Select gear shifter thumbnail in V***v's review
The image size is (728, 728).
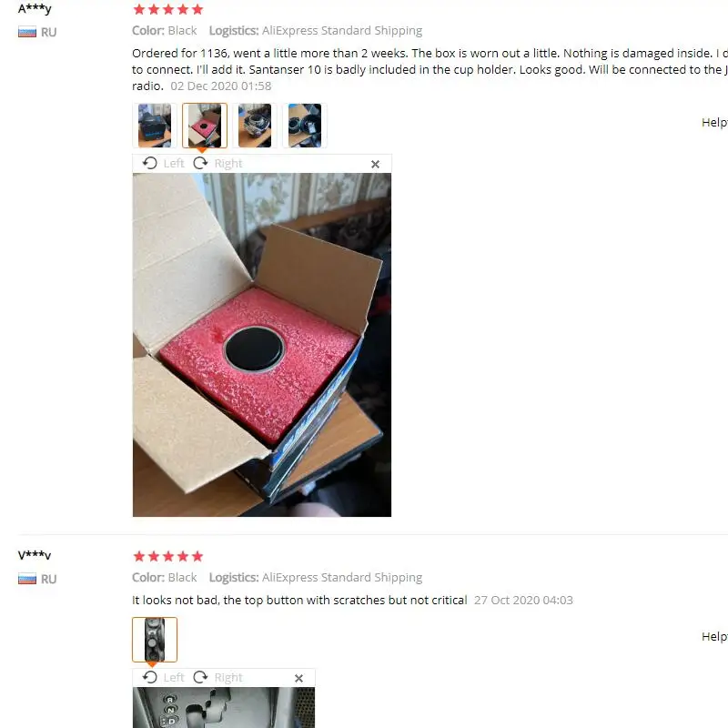click(155, 640)
